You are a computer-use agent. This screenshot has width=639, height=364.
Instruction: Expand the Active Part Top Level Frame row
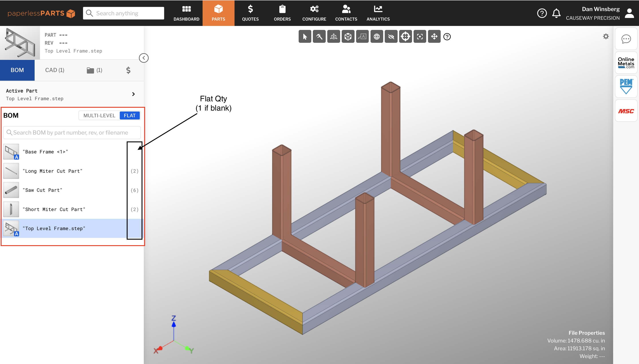pyautogui.click(x=133, y=94)
